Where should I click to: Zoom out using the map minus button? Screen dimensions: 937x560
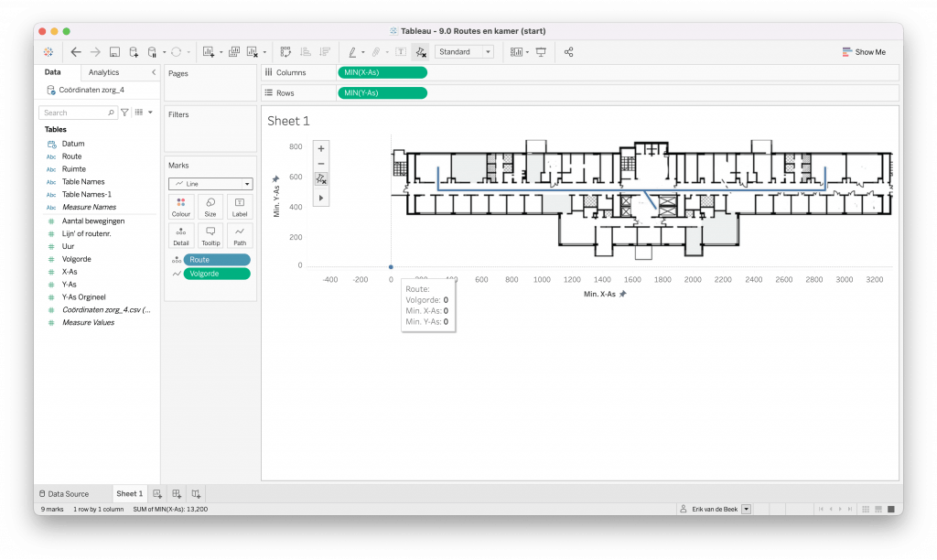pos(320,164)
